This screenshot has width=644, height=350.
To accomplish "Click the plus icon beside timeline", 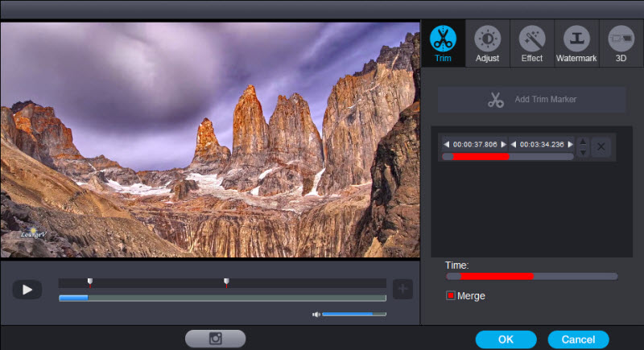I will pos(402,289).
